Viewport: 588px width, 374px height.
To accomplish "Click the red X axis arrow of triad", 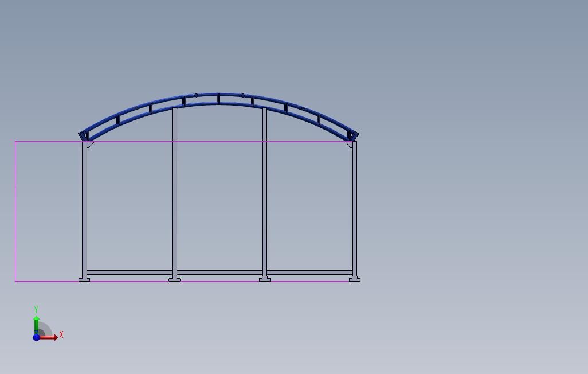I will [x=49, y=337].
